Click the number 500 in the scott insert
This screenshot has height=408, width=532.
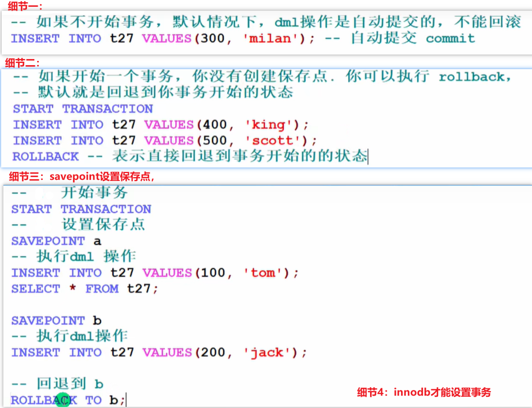click(x=215, y=140)
